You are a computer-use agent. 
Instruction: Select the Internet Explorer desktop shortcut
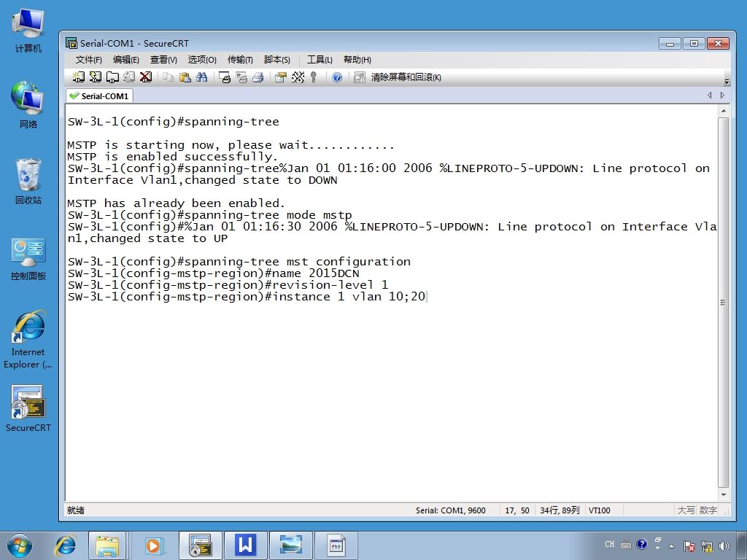[x=28, y=340]
